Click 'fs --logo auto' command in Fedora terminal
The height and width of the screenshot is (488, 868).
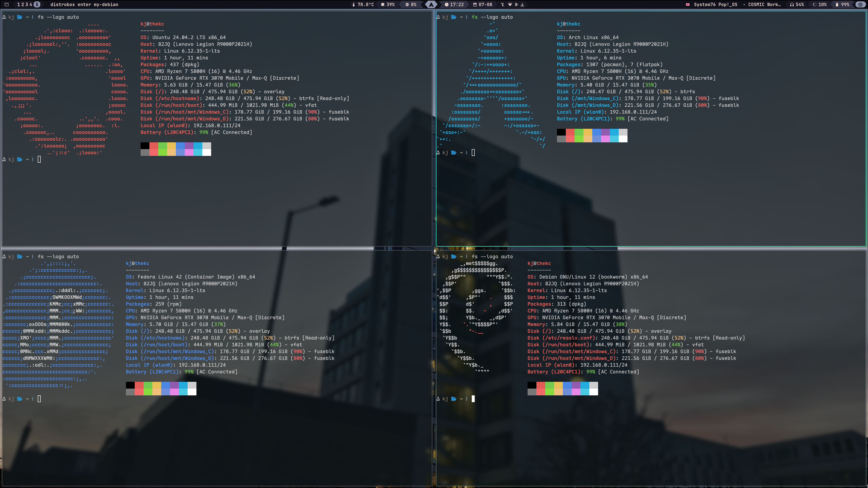(58, 257)
